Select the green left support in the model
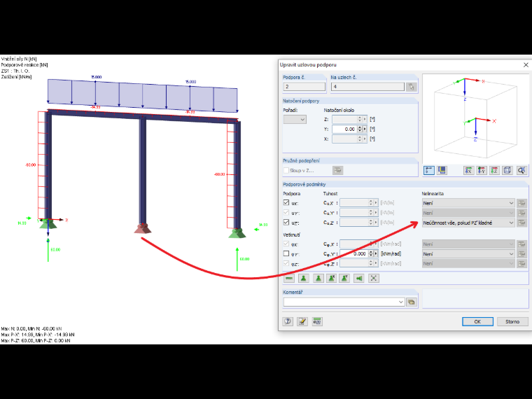532x399 pixels. coord(48,223)
